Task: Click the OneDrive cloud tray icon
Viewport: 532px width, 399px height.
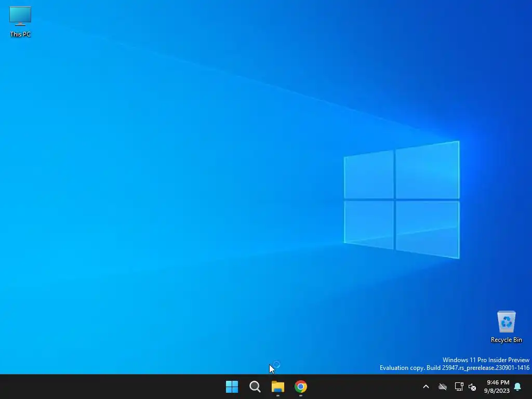Action: [443, 387]
